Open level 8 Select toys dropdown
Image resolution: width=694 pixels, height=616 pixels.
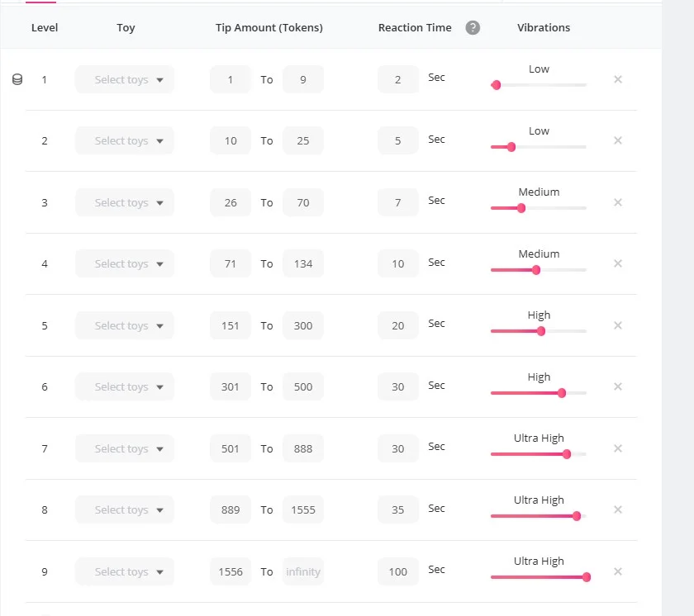coord(125,510)
